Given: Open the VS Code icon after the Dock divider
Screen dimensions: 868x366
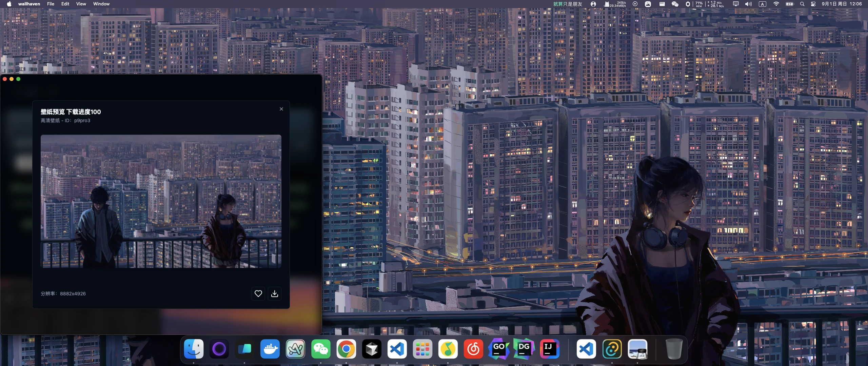Looking at the screenshot, I should (586, 349).
